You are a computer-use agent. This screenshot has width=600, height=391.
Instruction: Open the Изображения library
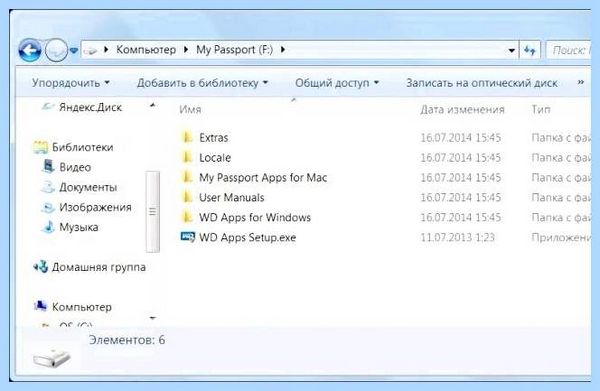95,207
